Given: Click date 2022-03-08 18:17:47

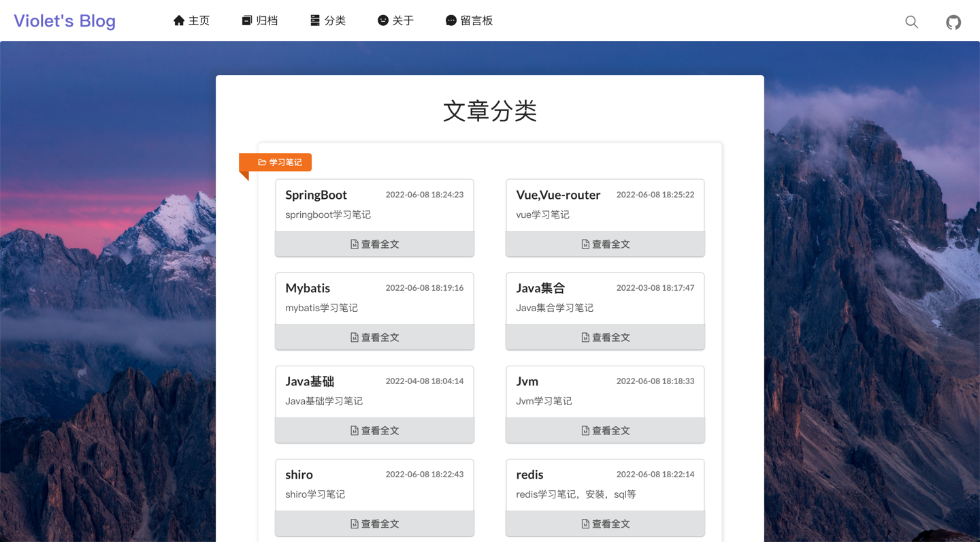Looking at the screenshot, I should pos(655,288).
